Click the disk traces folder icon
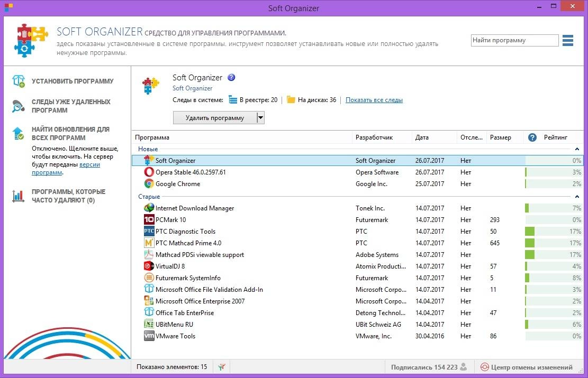Screen dimensions: 588x378 click(x=291, y=99)
